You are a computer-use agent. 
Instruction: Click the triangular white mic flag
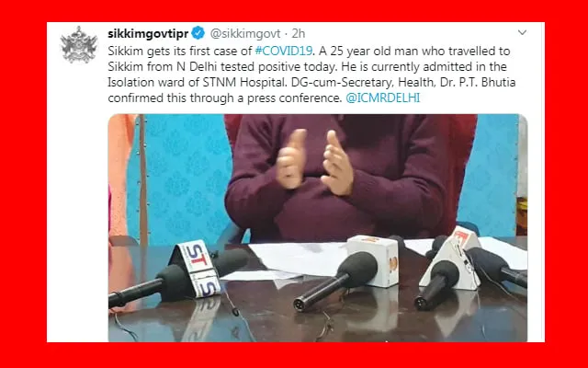pos(451,259)
